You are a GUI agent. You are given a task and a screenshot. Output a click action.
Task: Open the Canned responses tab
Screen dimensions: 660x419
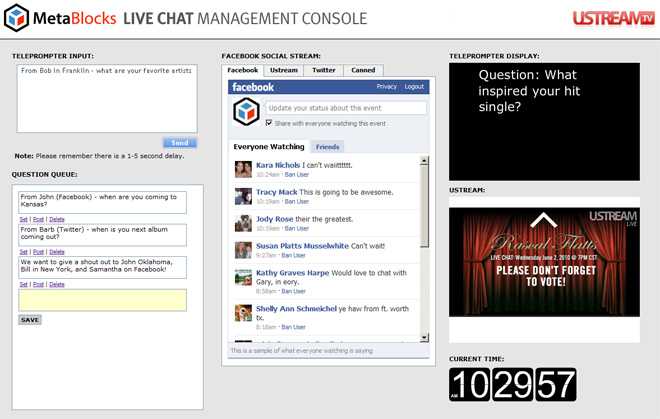363,70
